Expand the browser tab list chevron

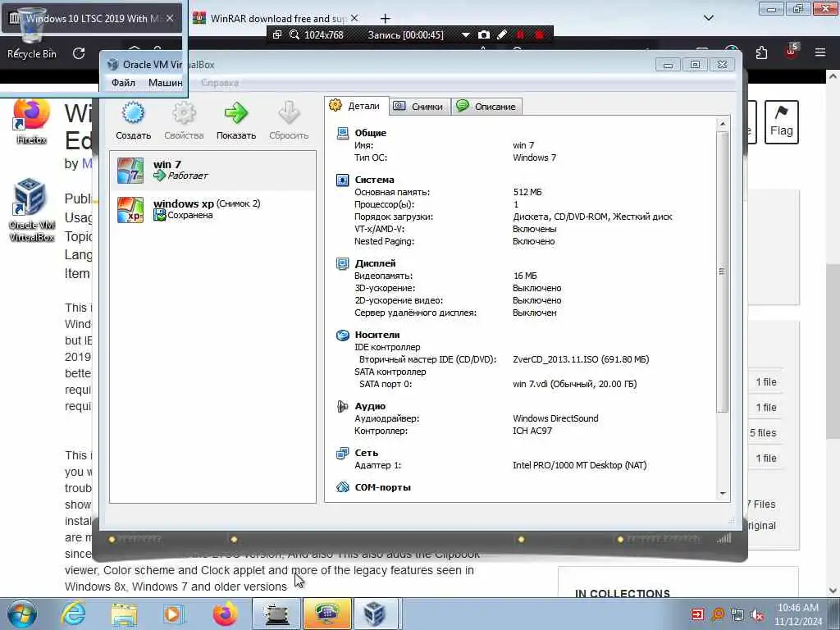click(x=708, y=18)
